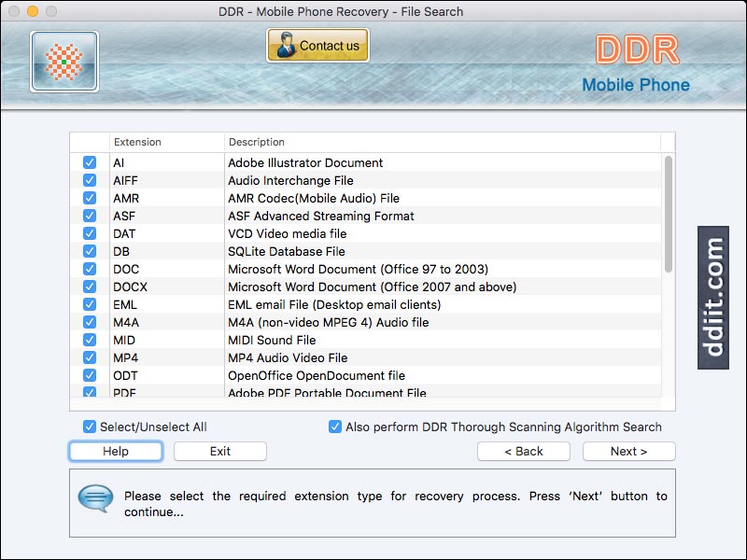Toggle the DOC extension checkbox
Image resolution: width=747 pixels, height=560 pixels.
coord(89,269)
